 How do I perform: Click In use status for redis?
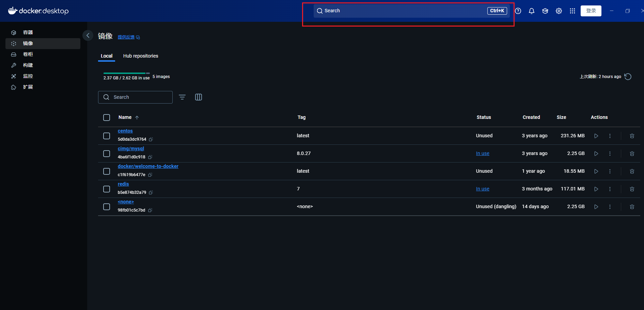[483, 189]
